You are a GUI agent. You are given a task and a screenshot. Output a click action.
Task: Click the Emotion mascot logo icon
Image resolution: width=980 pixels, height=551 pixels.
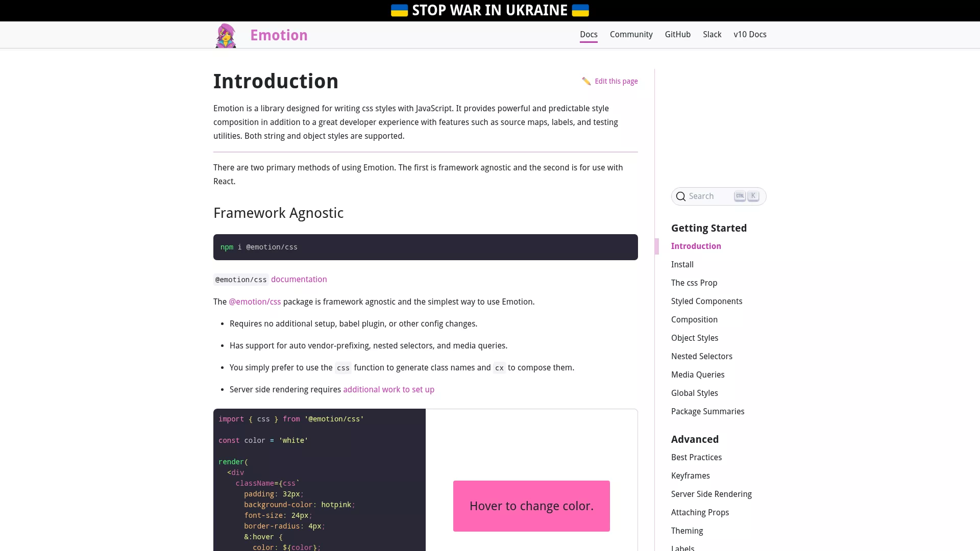click(x=226, y=36)
